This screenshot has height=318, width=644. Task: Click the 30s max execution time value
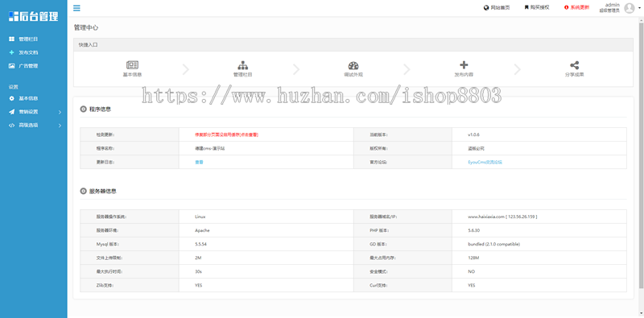[198, 271]
